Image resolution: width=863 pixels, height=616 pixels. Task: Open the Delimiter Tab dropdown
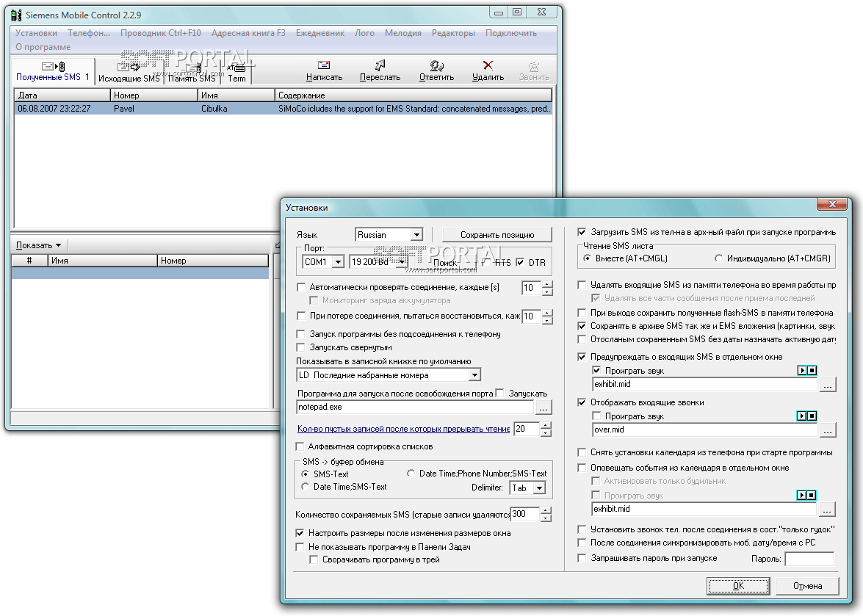tap(539, 488)
